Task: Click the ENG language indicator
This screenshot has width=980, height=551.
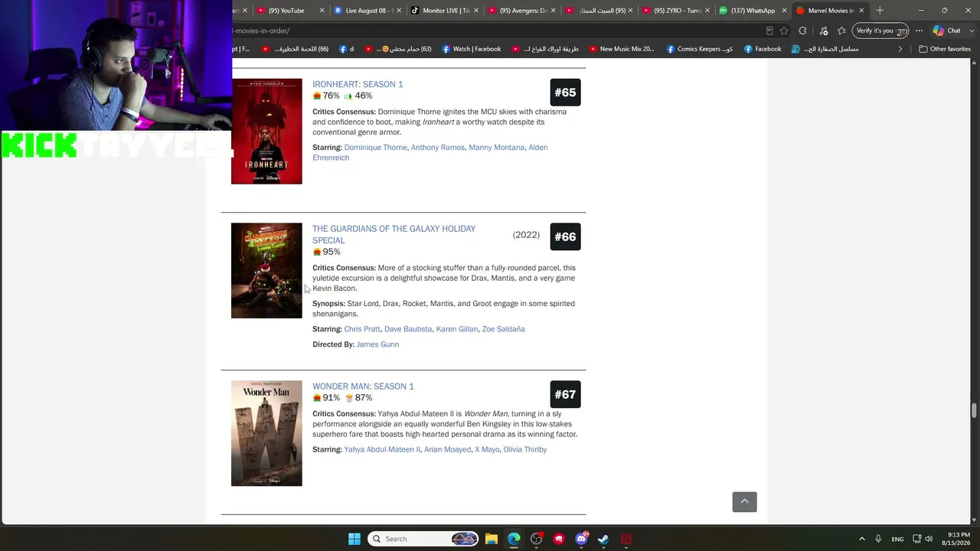Action: coord(897,539)
